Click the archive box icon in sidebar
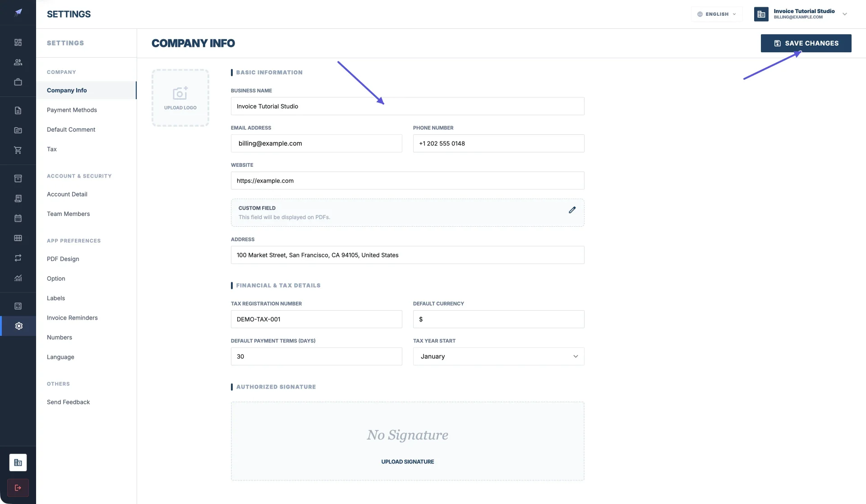 (x=18, y=179)
